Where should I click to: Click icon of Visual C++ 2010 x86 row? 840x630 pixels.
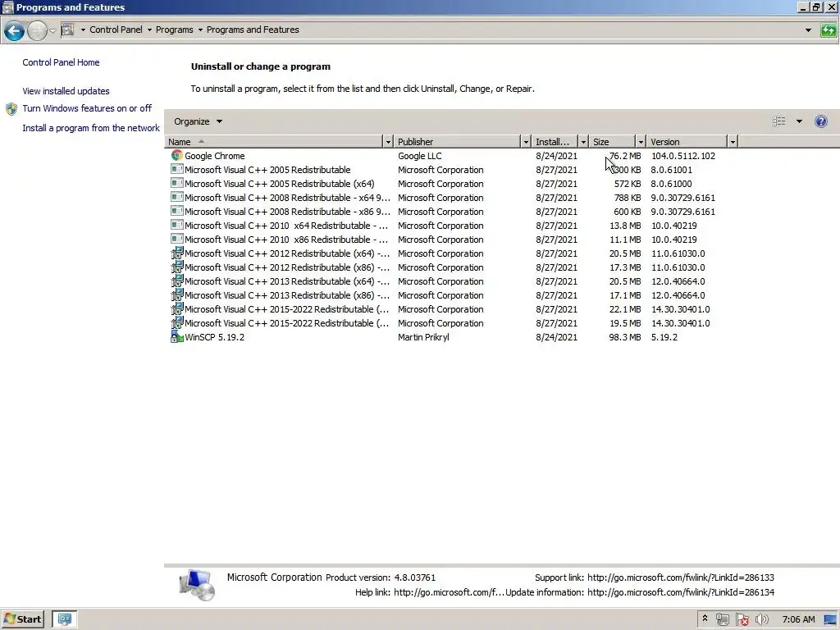pyautogui.click(x=176, y=239)
